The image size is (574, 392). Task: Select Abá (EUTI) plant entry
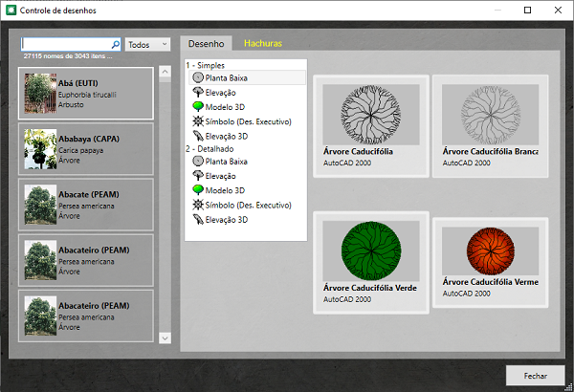click(x=86, y=93)
